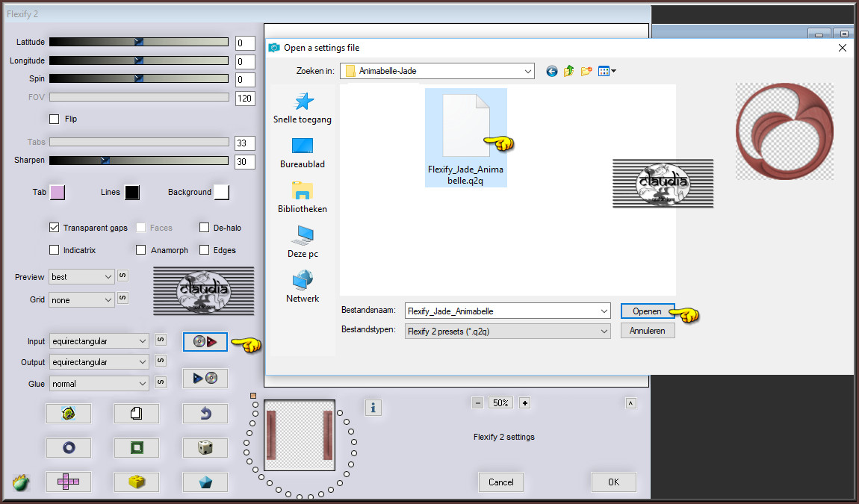The width and height of the screenshot is (859, 504).
Task: Create new folder icon in dialog
Action: point(586,71)
